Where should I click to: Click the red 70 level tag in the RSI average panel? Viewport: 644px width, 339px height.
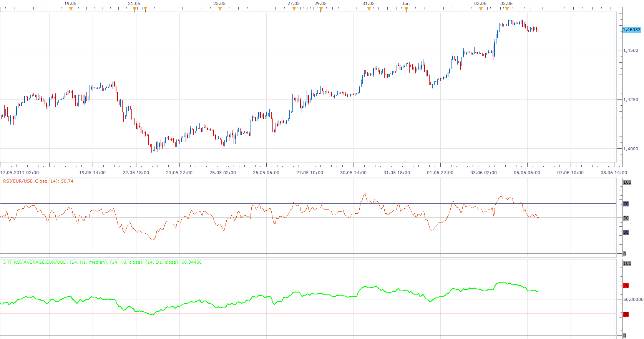click(x=626, y=285)
